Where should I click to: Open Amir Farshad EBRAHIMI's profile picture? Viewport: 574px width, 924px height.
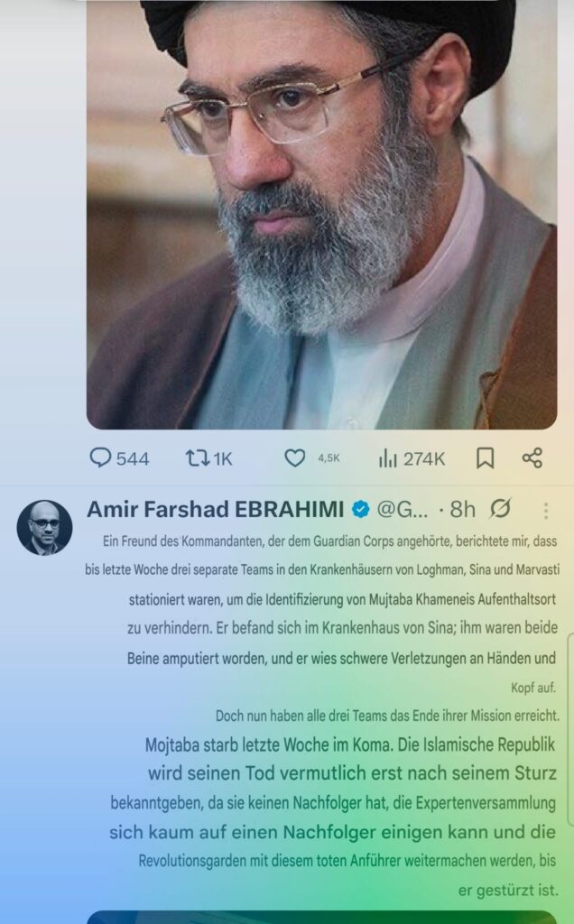pyautogui.click(x=44, y=528)
